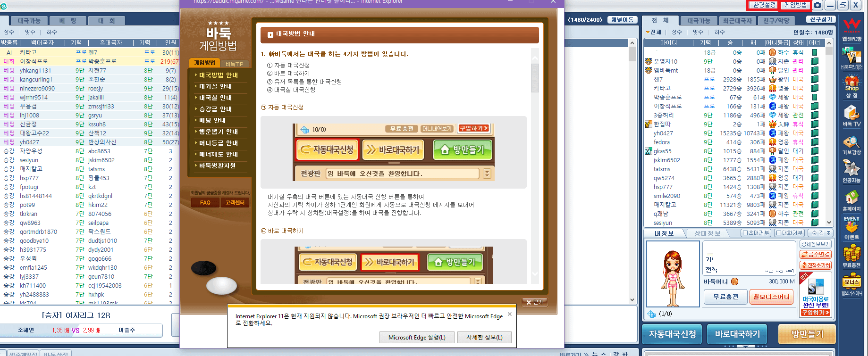Click the diamond grade icon in 3중허리 row
The width and height of the screenshot is (868, 356).
tap(773, 115)
